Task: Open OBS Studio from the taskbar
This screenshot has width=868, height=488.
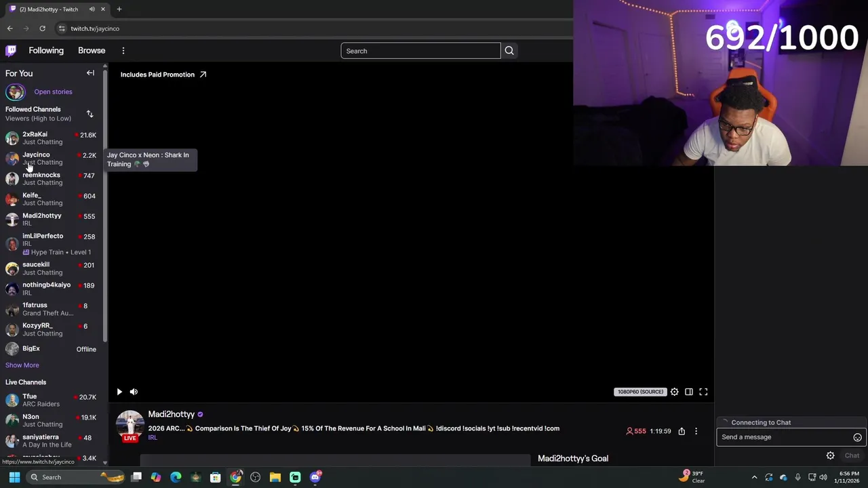Action: point(255,477)
